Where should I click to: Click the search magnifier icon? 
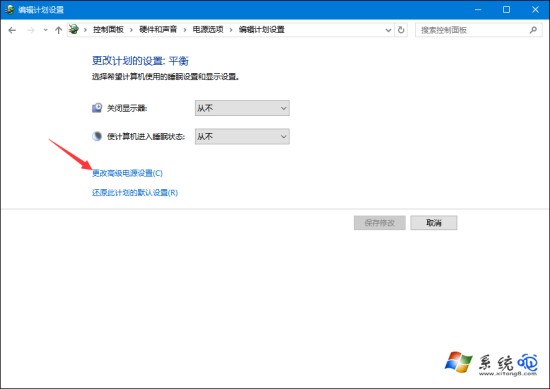click(x=533, y=30)
